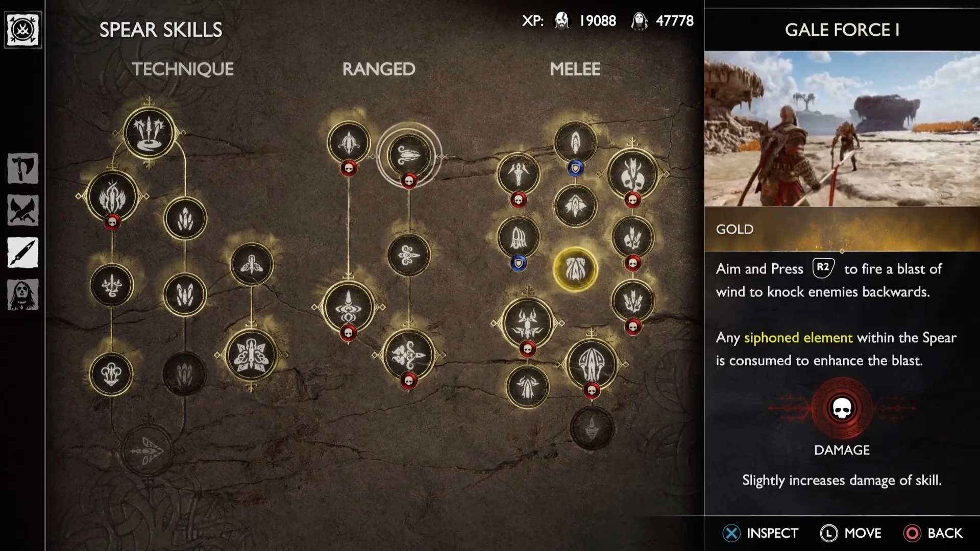The width and height of the screenshot is (980, 551).
Task: Toggle the blue shield mod token under top Melee node
Action: 576,168
